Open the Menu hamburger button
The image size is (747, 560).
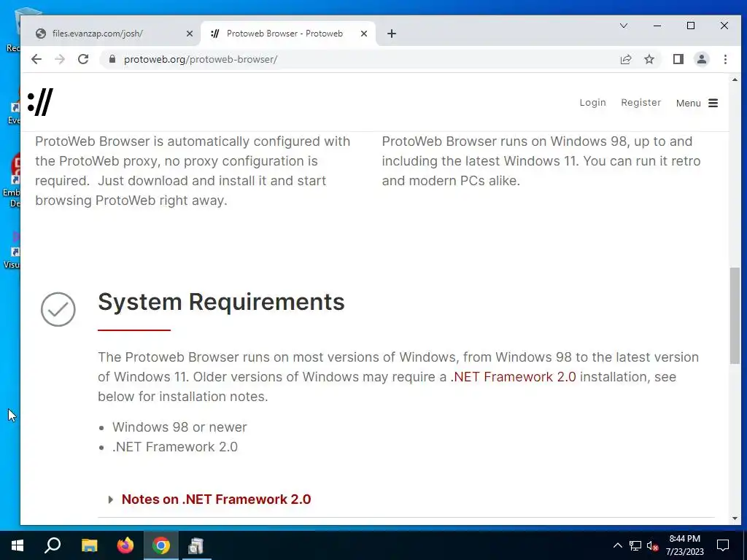[697, 103]
